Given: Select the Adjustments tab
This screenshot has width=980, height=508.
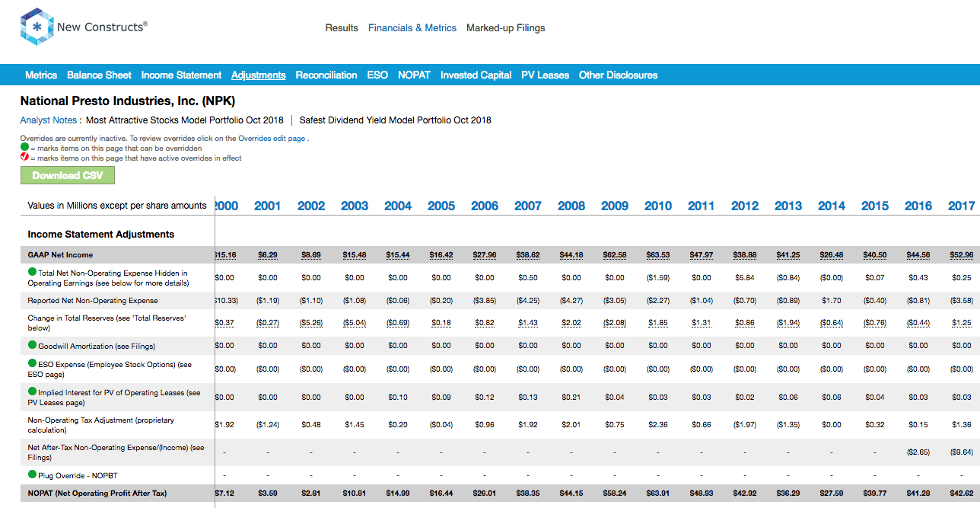Looking at the screenshot, I should pos(259,75).
